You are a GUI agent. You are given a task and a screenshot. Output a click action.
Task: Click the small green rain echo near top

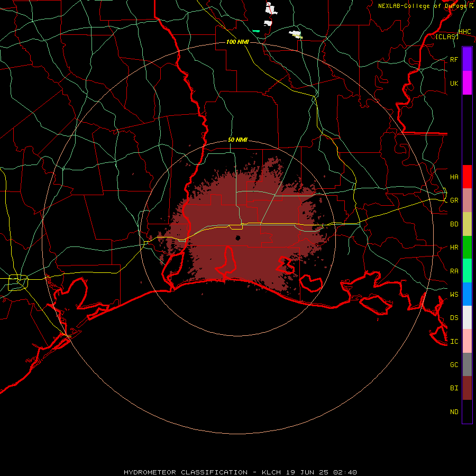tap(256, 31)
